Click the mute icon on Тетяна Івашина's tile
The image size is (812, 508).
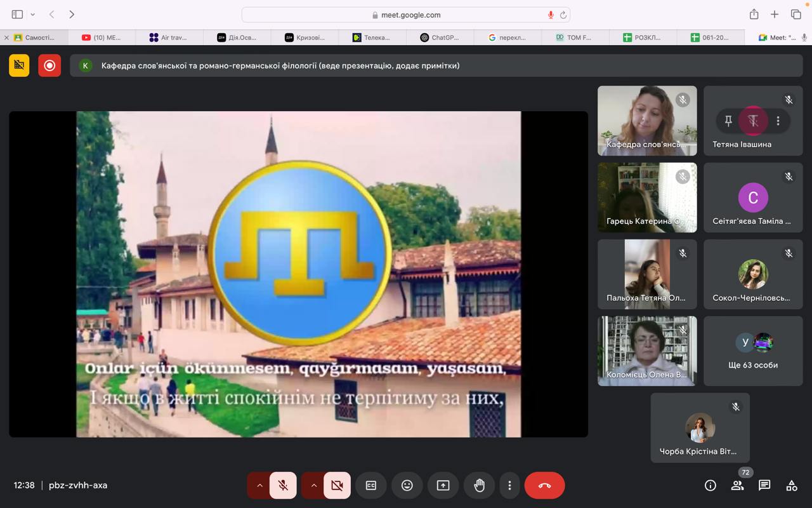point(753,121)
